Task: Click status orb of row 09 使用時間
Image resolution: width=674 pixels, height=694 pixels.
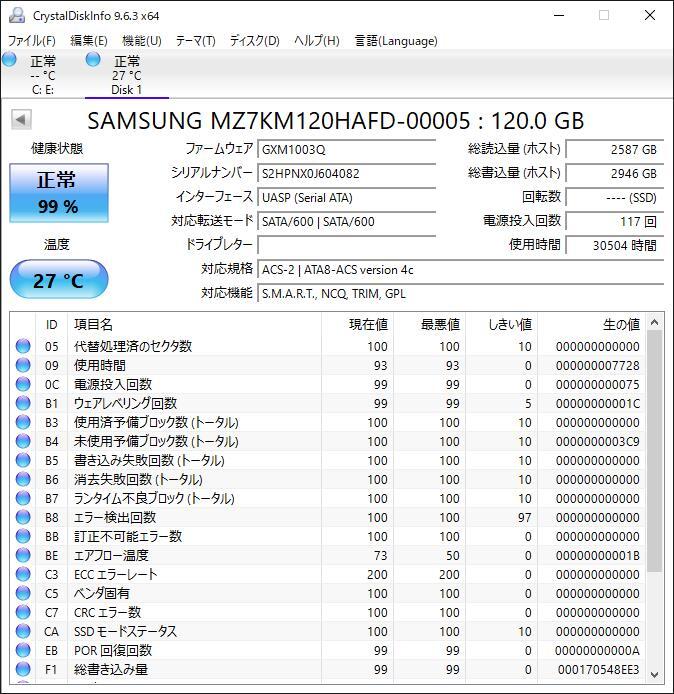Action: tap(23, 365)
